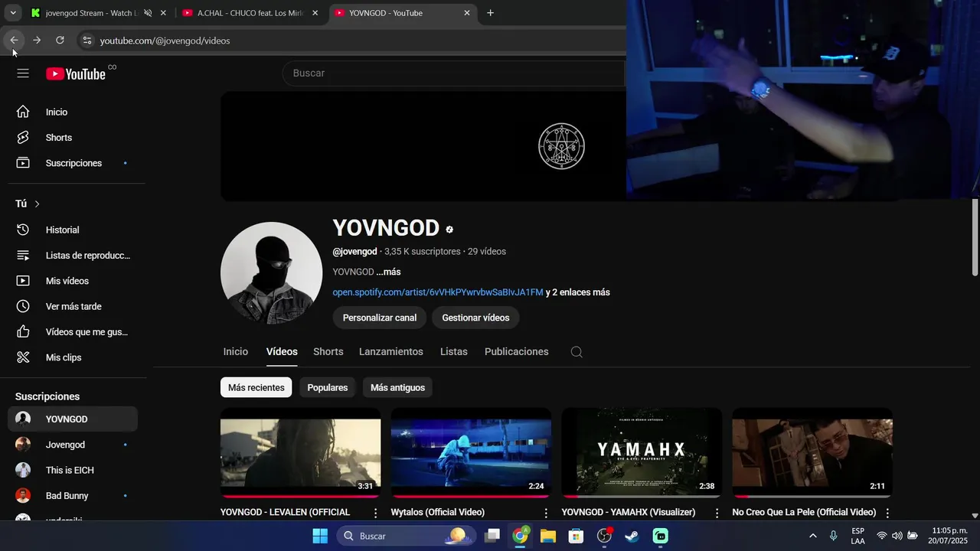Open the Windows Start menu
Image resolution: width=980 pixels, height=551 pixels.
320,536
